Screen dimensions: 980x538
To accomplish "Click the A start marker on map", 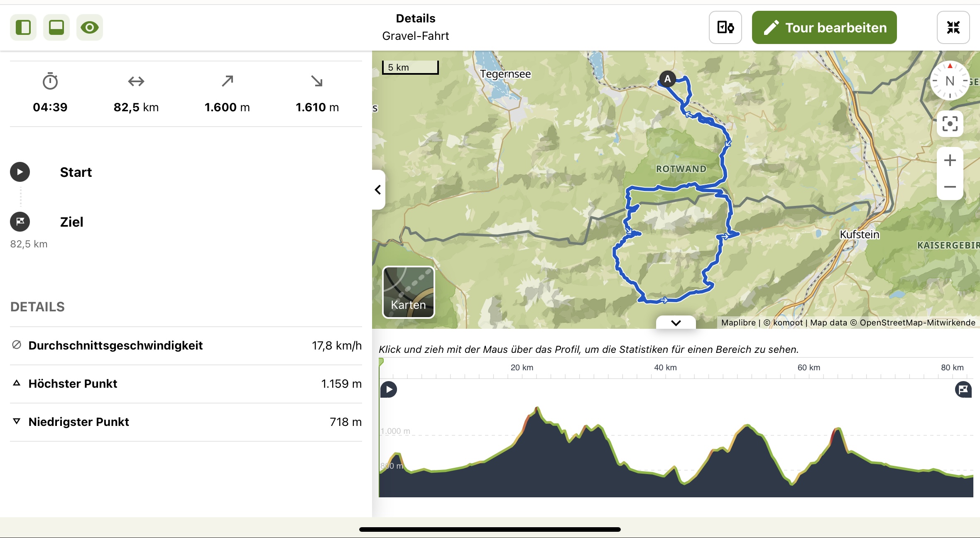I will [x=667, y=79].
